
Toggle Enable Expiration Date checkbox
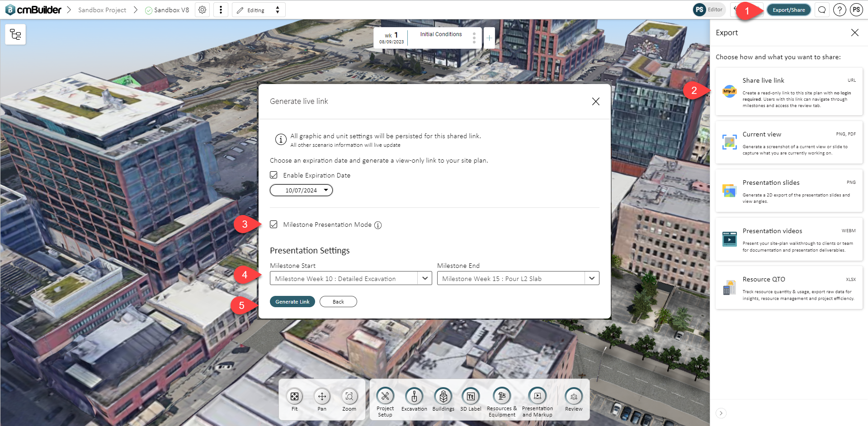[x=274, y=175]
